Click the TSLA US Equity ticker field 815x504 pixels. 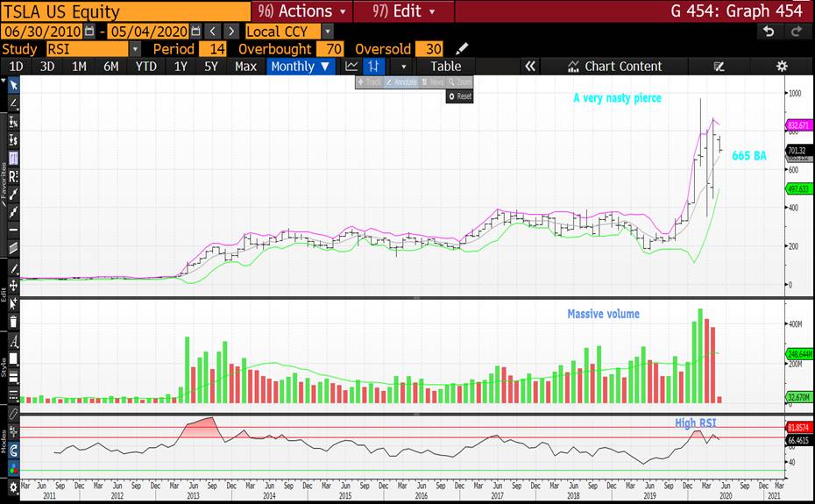124,11
